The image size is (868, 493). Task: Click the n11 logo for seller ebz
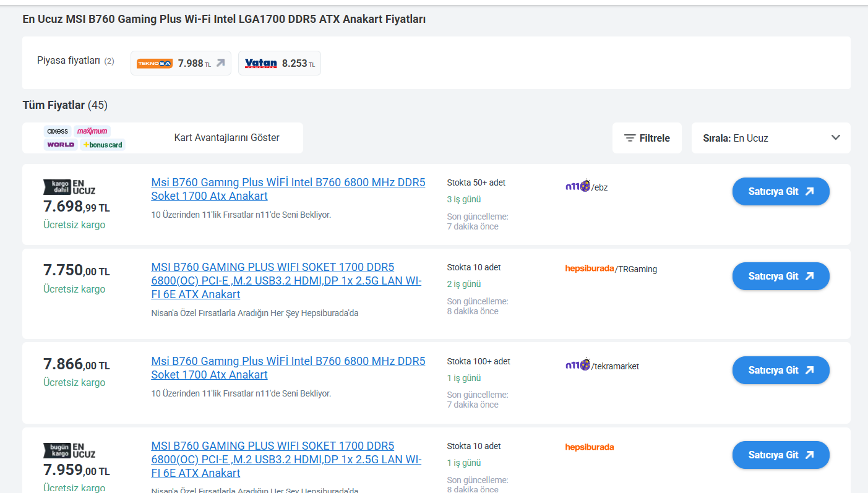pos(578,186)
